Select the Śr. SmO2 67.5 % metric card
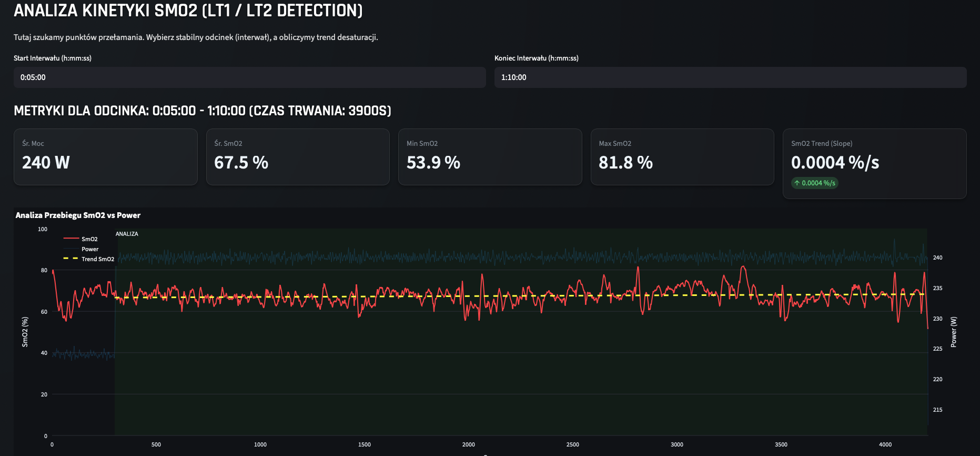The image size is (980, 456). 297,157
